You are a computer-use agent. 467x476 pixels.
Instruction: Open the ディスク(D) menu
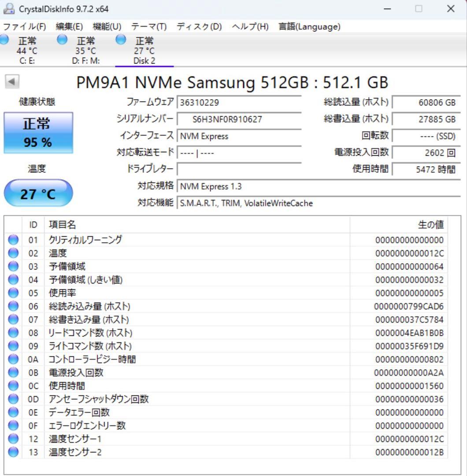[200, 27]
